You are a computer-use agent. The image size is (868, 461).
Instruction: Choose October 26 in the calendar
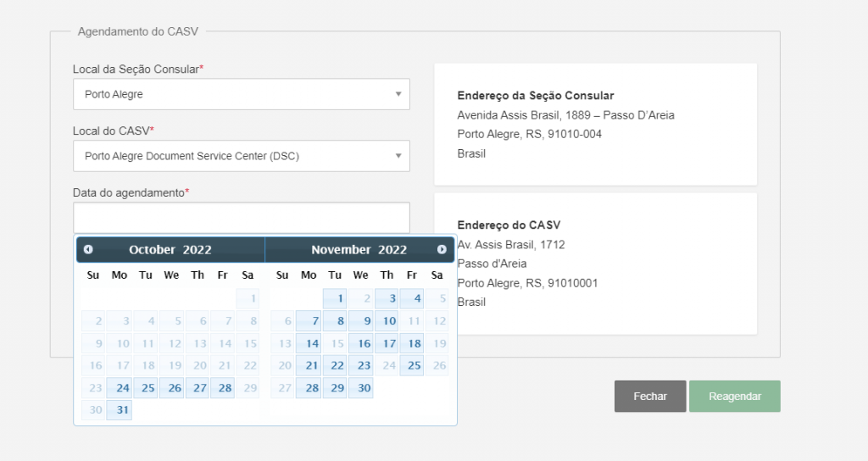pos(172,388)
